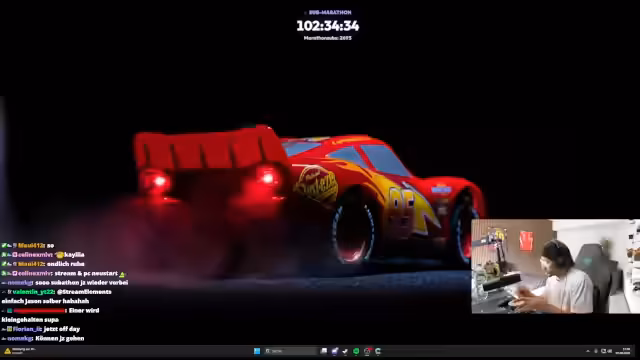Screen dimensions: 640x360
Task: Open the teal C-shaped taskbar icon
Action: tap(378, 351)
